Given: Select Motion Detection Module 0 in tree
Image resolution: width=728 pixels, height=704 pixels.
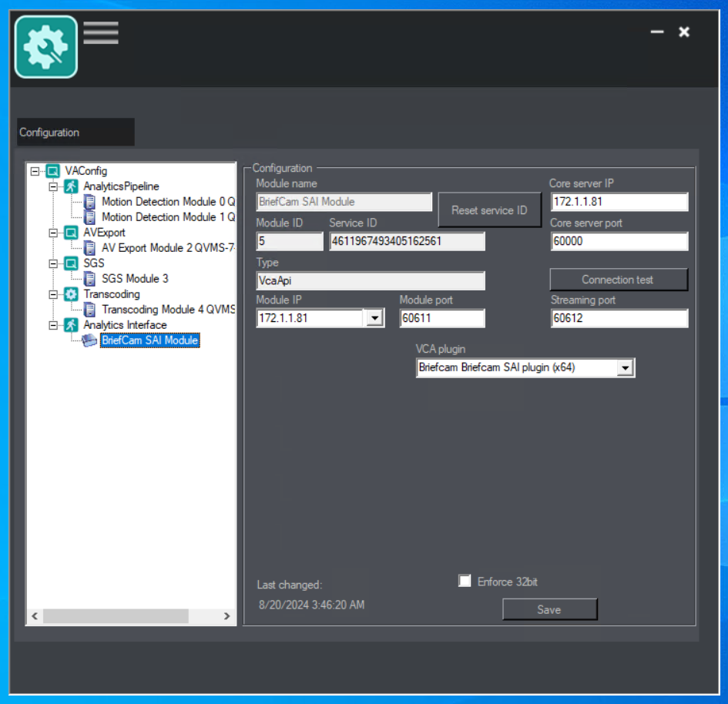Looking at the screenshot, I should coord(169,202).
